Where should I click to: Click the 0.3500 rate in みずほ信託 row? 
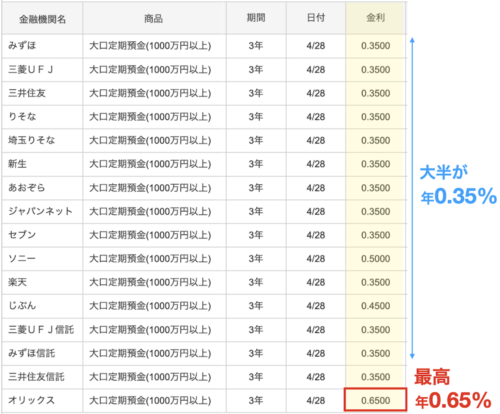point(376,354)
